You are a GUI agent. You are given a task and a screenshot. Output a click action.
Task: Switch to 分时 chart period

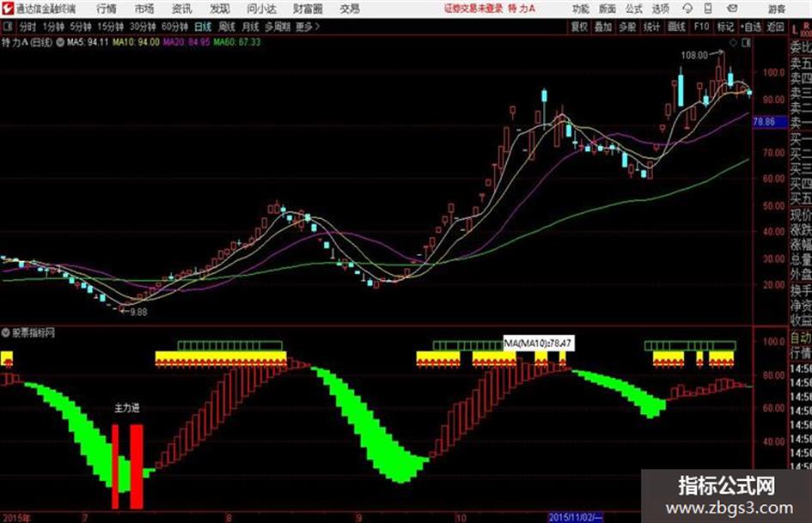click(27, 27)
